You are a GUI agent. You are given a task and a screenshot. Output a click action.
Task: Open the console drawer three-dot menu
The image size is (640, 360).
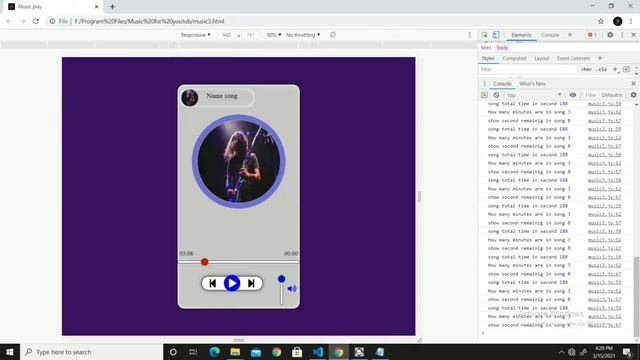click(484, 84)
